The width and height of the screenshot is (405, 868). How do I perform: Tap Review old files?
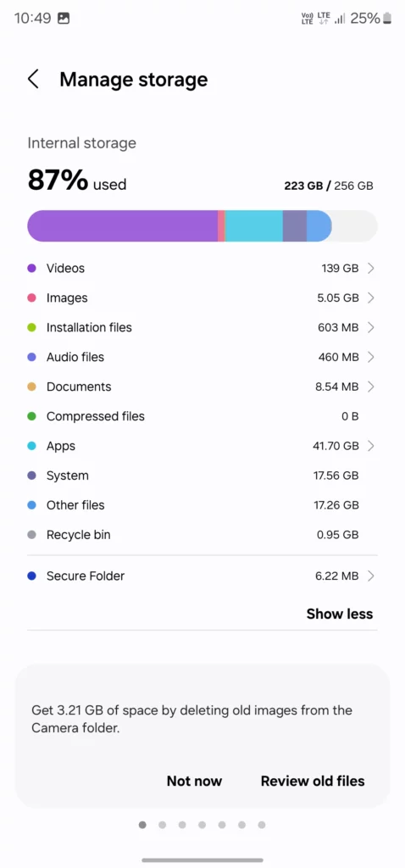click(x=313, y=781)
